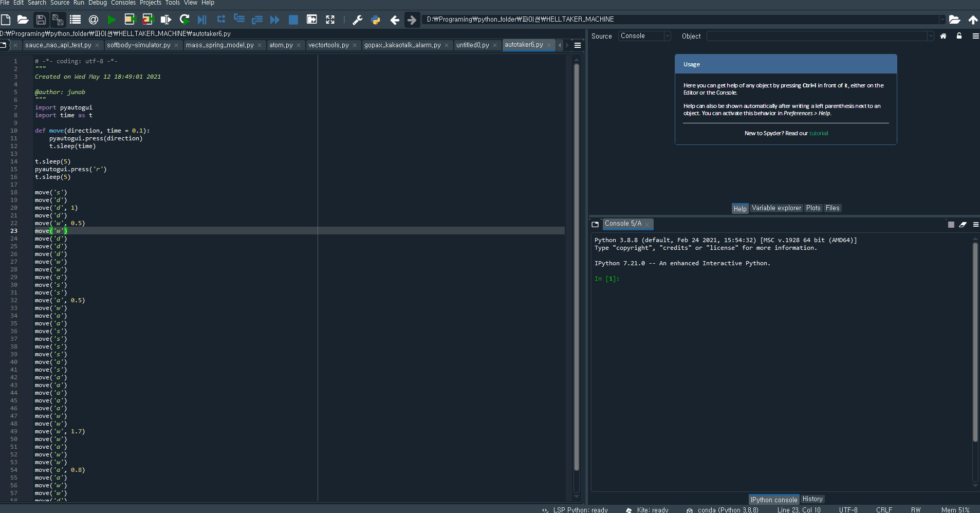This screenshot has height=513, width=980.
Task: Click the New file icon
Action: click(6, 20)
